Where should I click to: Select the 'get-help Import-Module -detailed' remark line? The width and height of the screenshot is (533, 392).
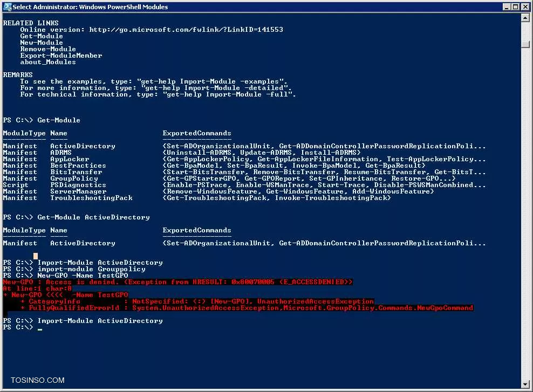(156, 88)
